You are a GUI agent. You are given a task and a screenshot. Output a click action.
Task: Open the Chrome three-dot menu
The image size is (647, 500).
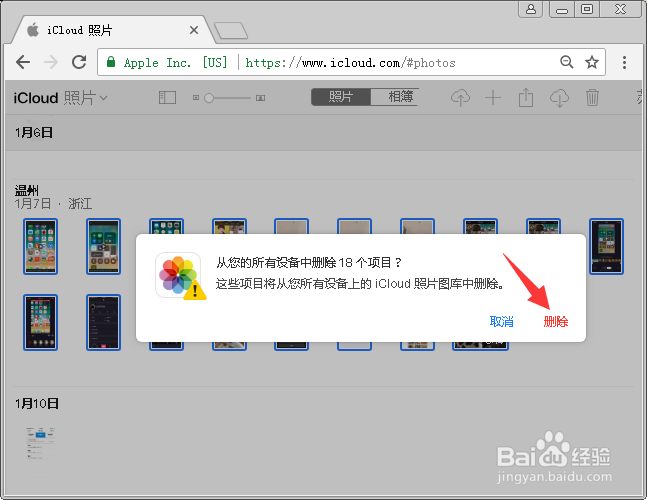624,62
